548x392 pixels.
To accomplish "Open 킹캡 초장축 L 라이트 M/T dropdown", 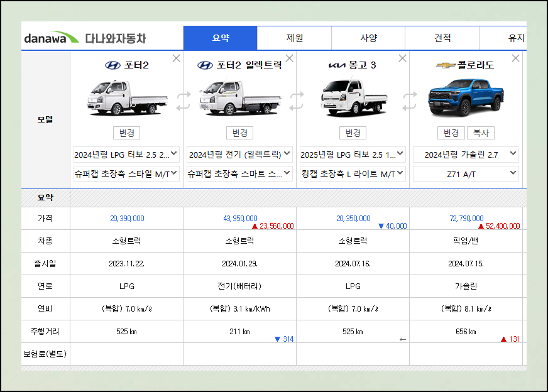I will pyautogui.click(x=353, y=173).
